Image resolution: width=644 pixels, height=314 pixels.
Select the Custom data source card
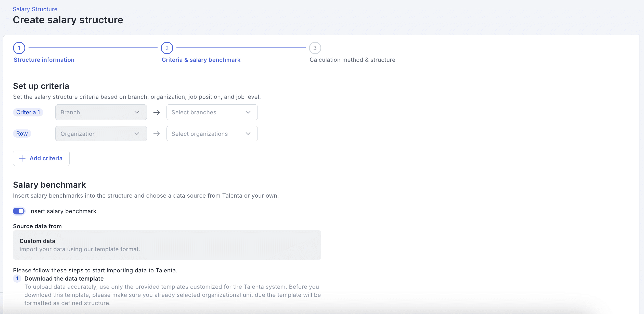167,245
